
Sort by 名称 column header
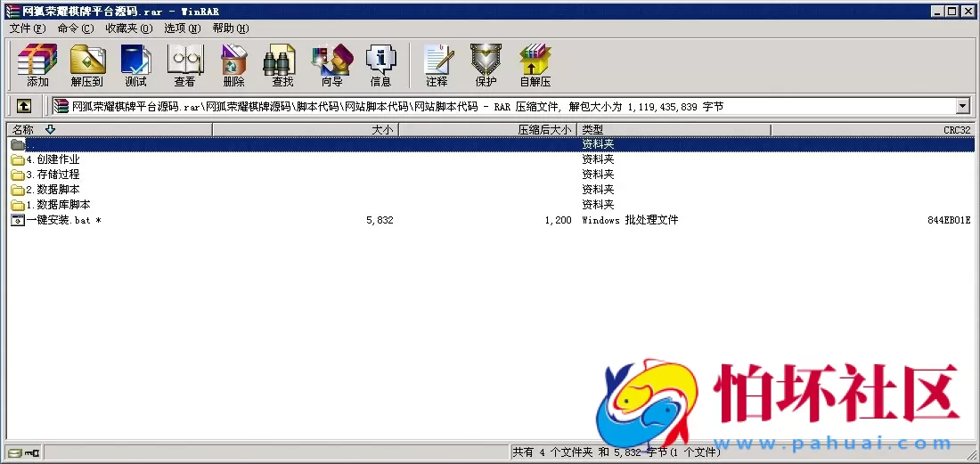[x=110, y=130]
